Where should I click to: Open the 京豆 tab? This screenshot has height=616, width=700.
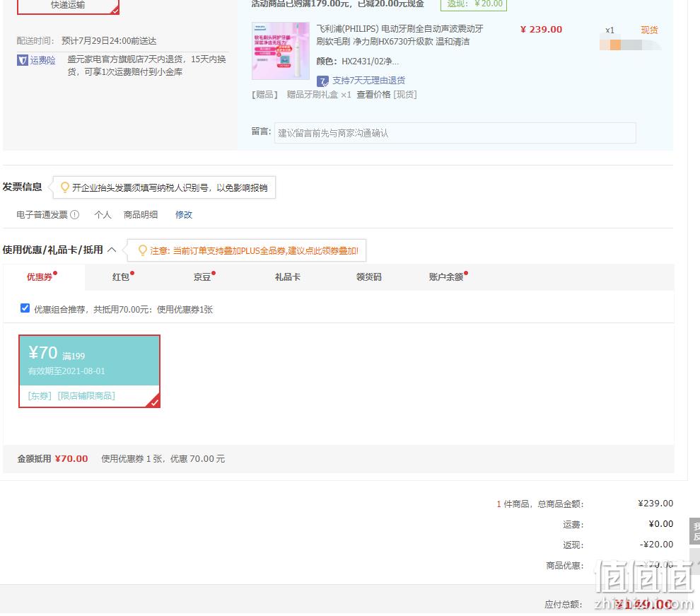pos(202,277)
